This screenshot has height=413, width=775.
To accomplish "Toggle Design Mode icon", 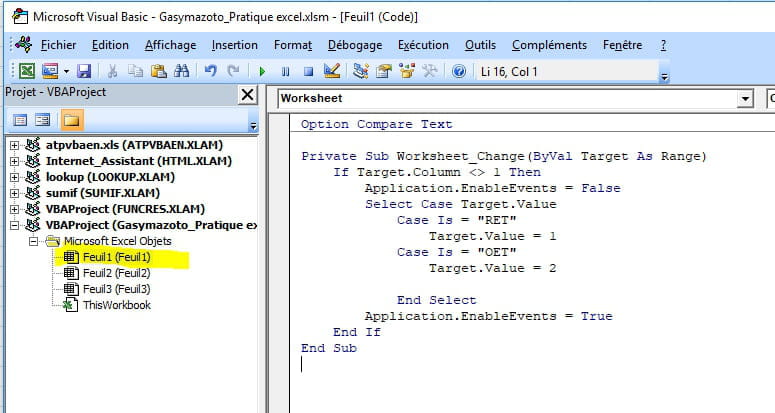I will pyautogui.click(x=332, y=71).
